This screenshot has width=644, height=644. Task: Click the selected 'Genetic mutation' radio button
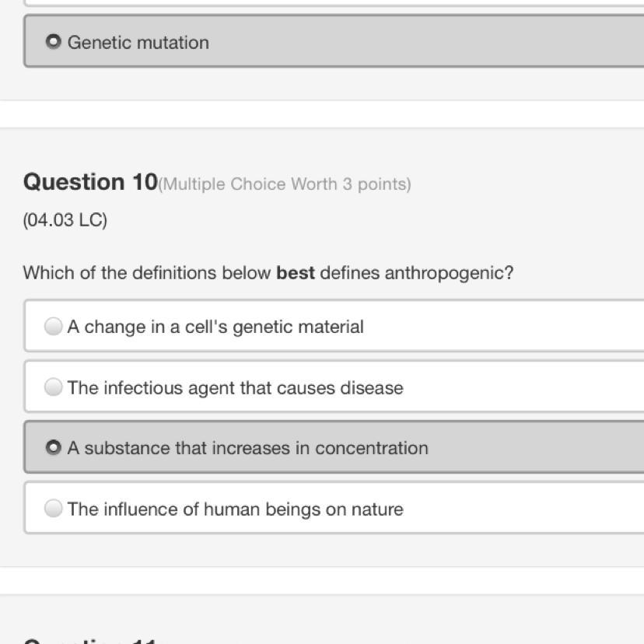coord(53,42)
